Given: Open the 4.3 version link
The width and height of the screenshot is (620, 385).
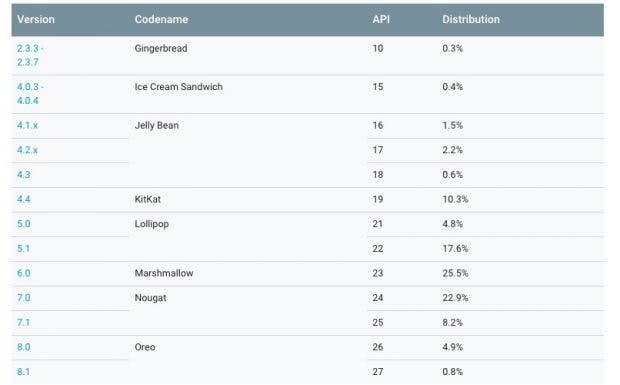Looking at the screenshot, I should [x=24, y=175].
